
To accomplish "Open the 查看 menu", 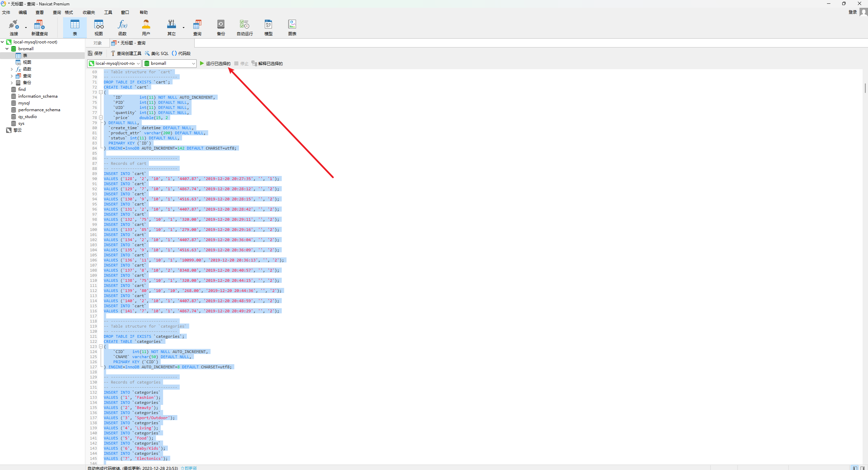I will (x=40, y=12).
